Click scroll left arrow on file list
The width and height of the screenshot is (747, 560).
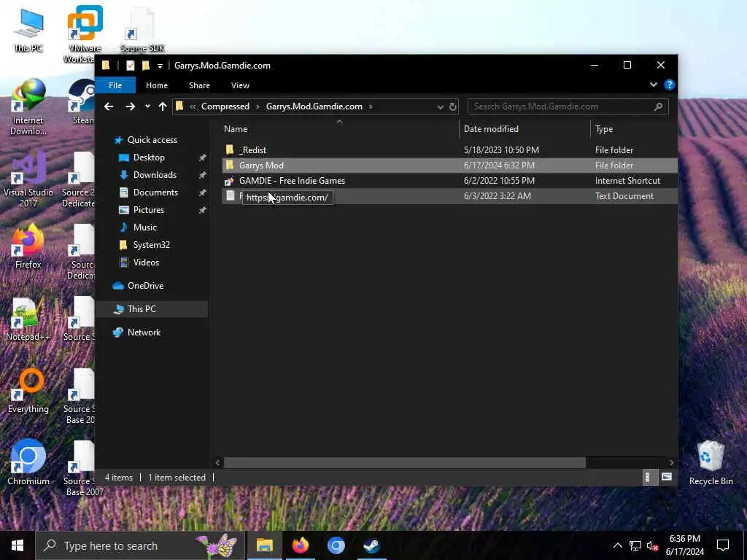217,462
